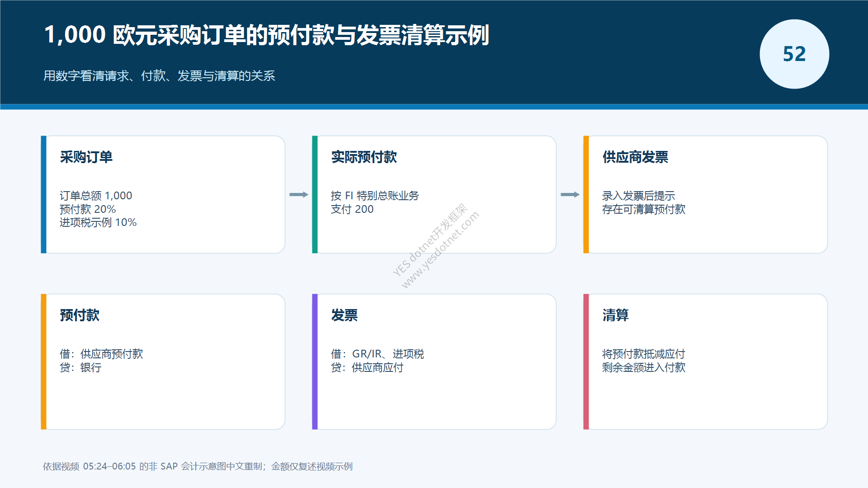Click the line 将预付款抵减应付
Screen dimensions: 868x488
click(x=644, y=354)
